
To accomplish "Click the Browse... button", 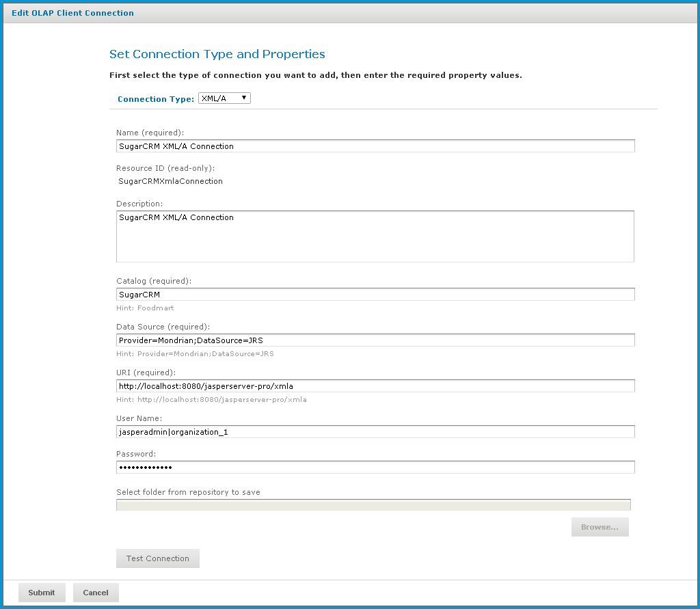I will (600, 527).
